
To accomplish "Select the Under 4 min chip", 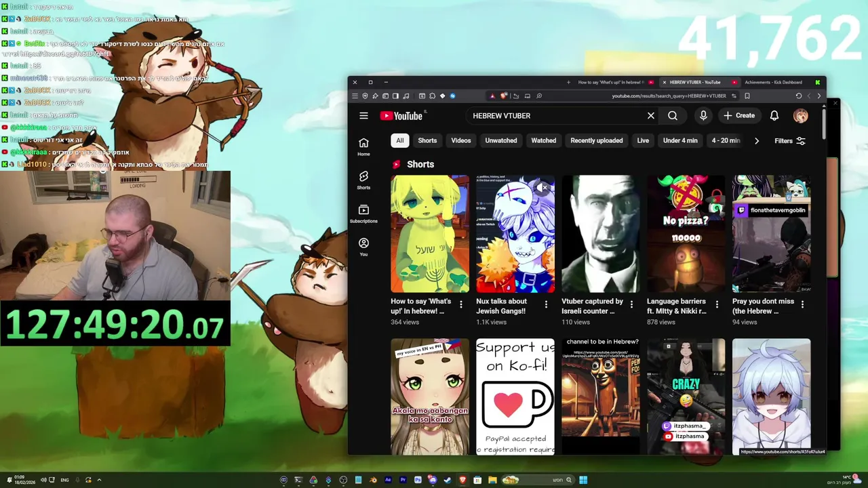I will (680, 140).
